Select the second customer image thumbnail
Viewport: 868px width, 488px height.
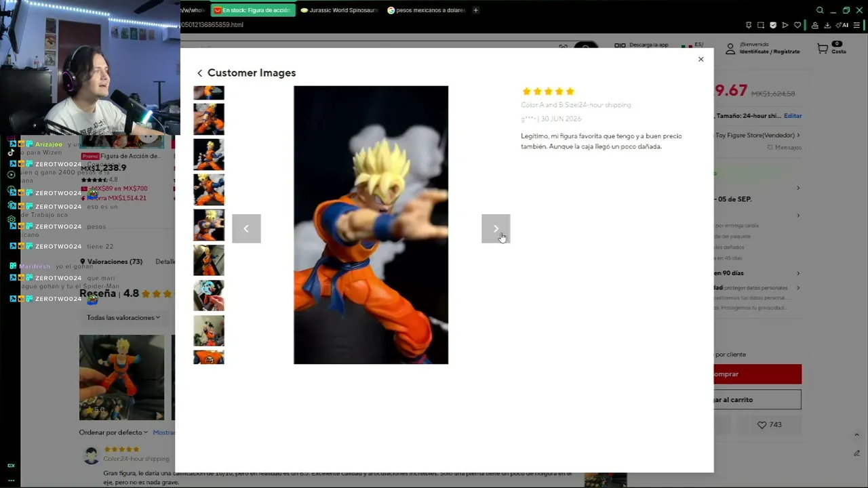click(x=209, y=119)
